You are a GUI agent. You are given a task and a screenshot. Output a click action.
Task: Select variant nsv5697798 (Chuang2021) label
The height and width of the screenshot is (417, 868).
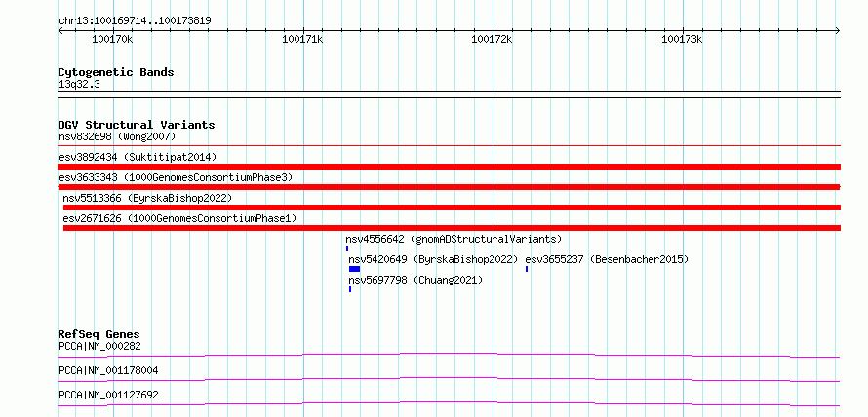(x=415, y=280)
